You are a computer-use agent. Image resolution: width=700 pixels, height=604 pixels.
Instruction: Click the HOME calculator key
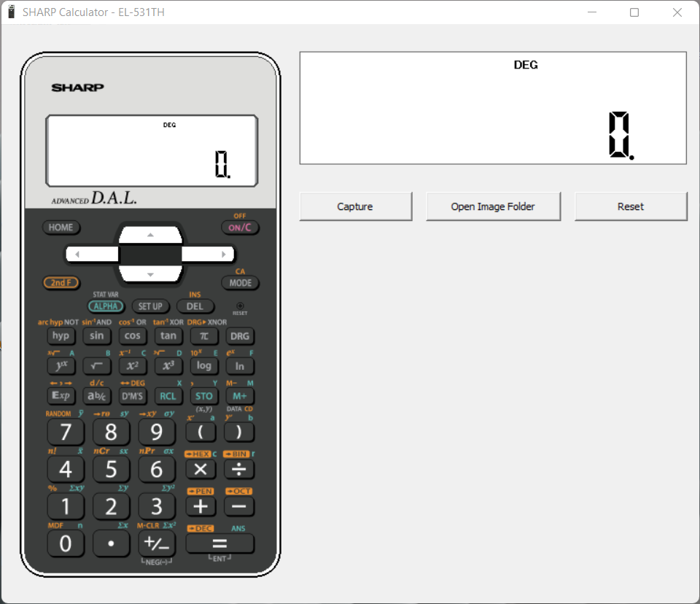61,228
